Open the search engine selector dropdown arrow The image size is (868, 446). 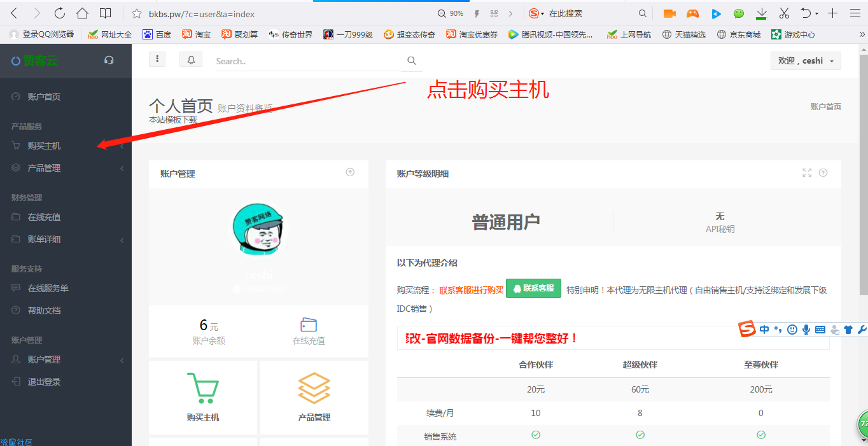coord(543,13)
